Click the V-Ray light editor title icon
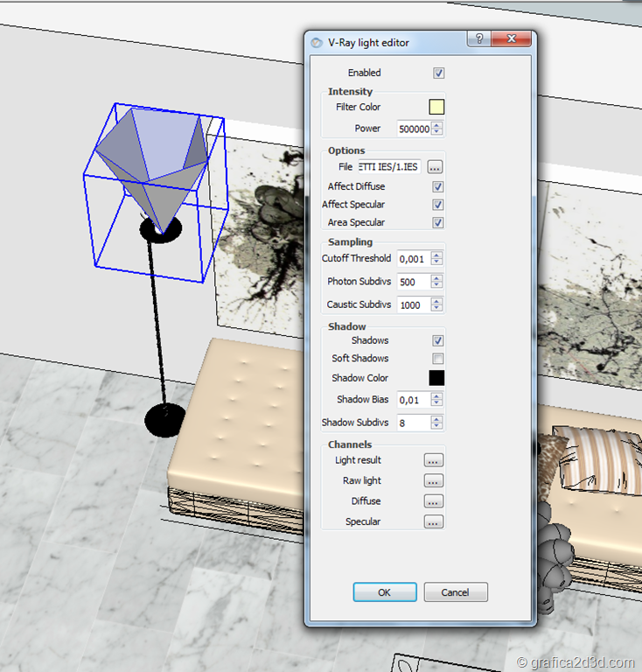The width and height of the screenshot is (642, 672). (317, 42)
